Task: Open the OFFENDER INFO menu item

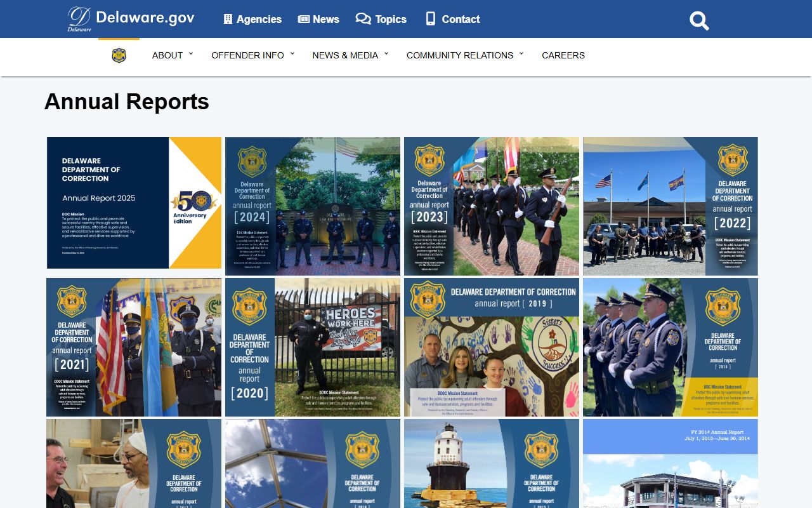Action: pos(247,55)
